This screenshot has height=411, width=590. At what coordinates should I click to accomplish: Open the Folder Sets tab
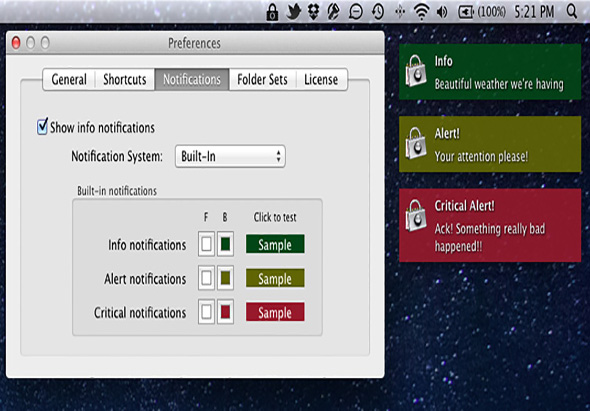pos(262,79)
